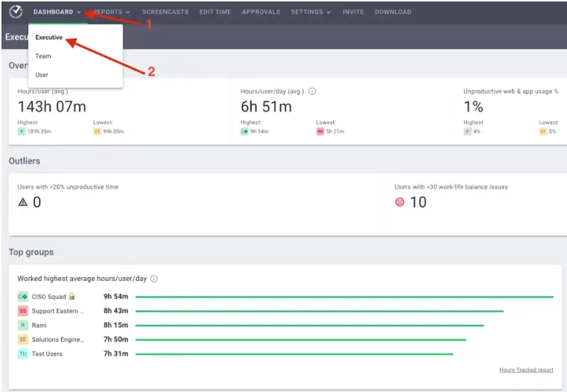The width and height of the screenshot is (567, 392).
Task: Click the Rami group name
Action: pos(39,325)
